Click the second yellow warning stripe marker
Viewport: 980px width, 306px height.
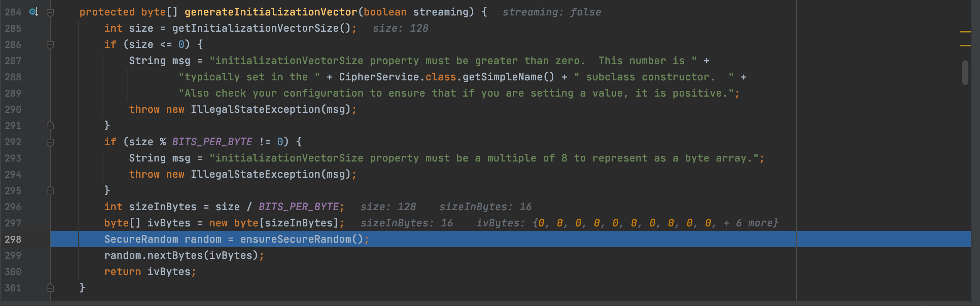pyautogui.click(x=965, y=46)
